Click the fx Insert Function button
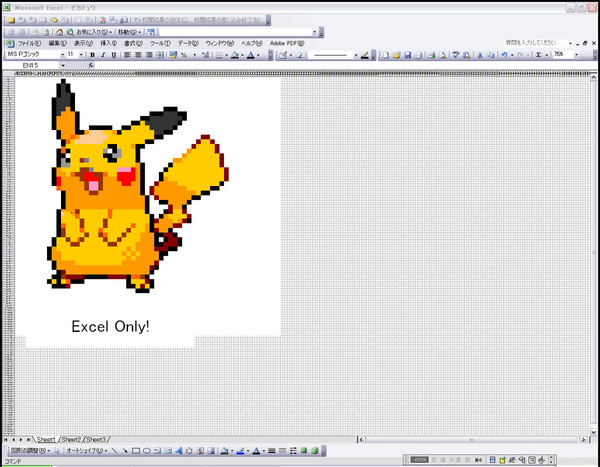Viewport: 600px width, 467px height. tap(91, 65)
